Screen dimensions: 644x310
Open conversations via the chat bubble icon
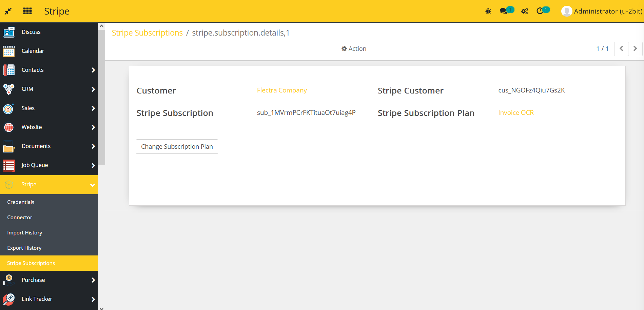coord(504,11)
